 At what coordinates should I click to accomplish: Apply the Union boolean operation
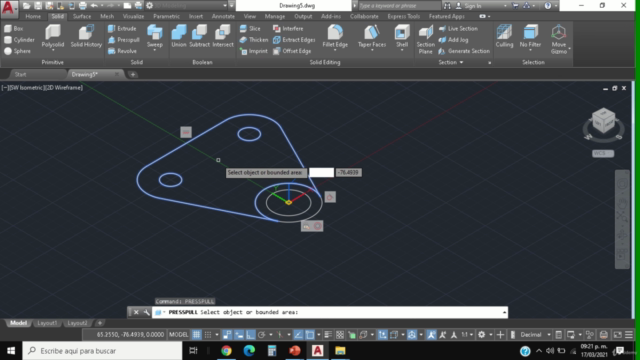tap(179, 37)
